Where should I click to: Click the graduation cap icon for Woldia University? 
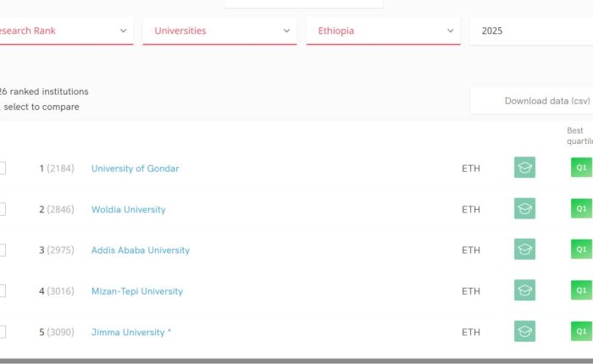pyautogui.click(x=524, y=209)
